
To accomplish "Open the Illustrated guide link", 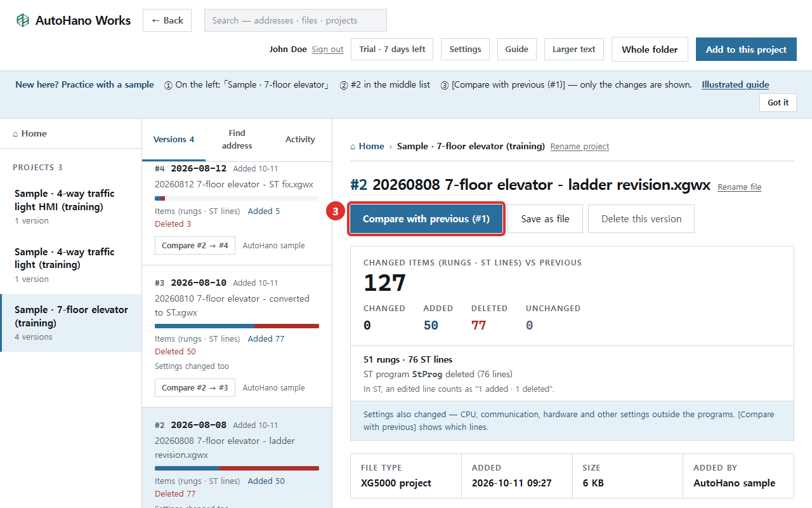I will pyautogui.click(x=735, y=84).
